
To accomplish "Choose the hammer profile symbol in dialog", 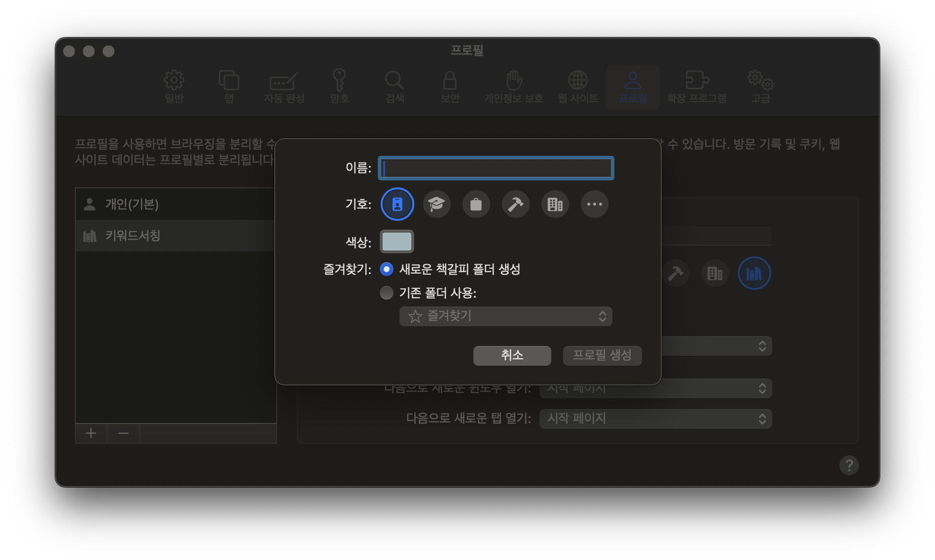I will [x=515, y=204].
